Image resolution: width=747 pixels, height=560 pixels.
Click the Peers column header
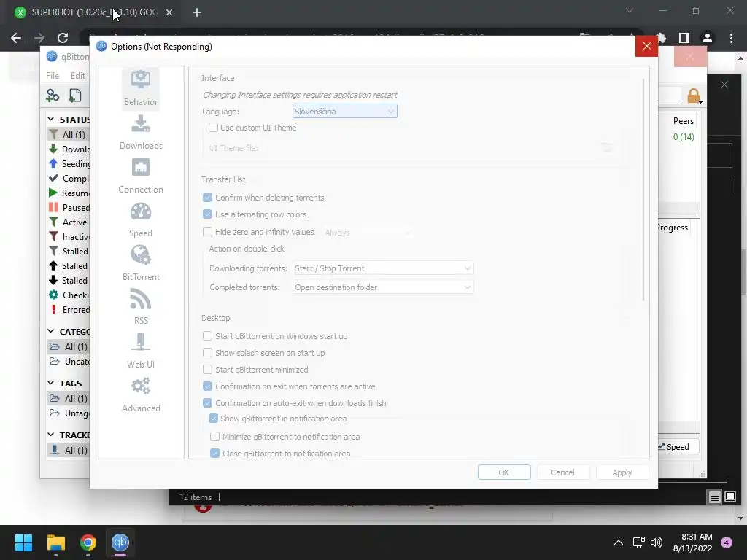tap(683, 121)
